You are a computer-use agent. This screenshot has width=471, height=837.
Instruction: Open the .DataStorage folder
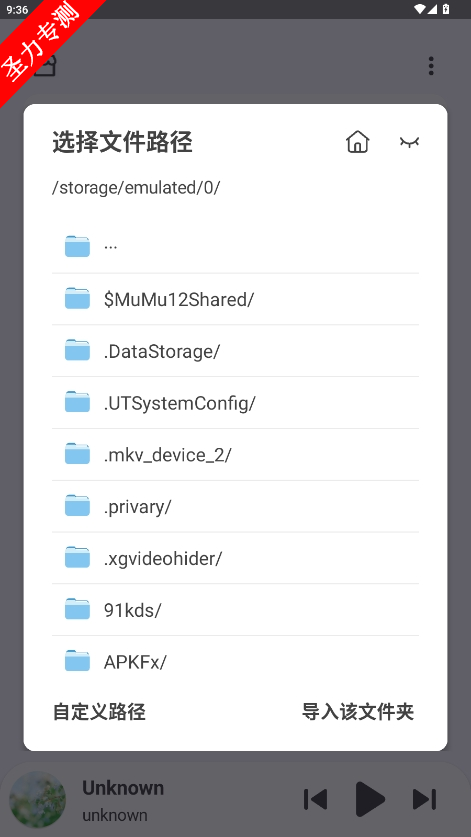pos(235,351)
